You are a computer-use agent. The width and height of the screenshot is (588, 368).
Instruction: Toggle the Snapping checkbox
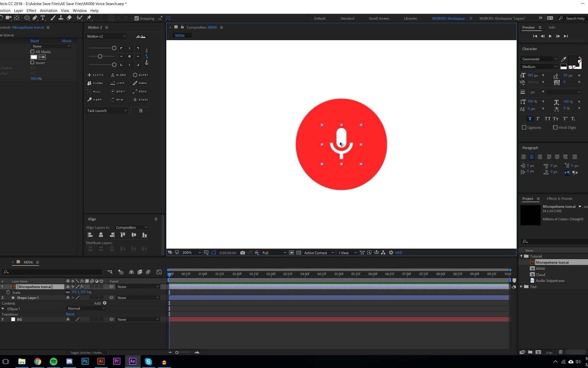136,18
